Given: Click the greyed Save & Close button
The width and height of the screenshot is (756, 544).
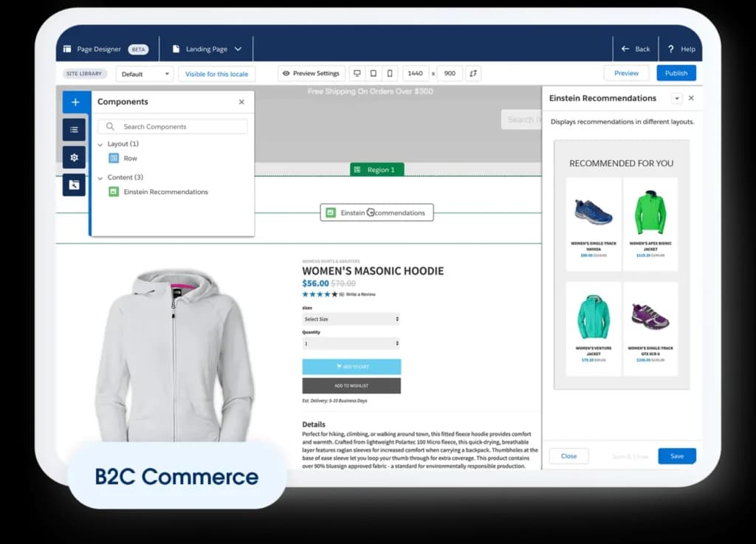Looking at the screenshot, I should tap(630, 456).
